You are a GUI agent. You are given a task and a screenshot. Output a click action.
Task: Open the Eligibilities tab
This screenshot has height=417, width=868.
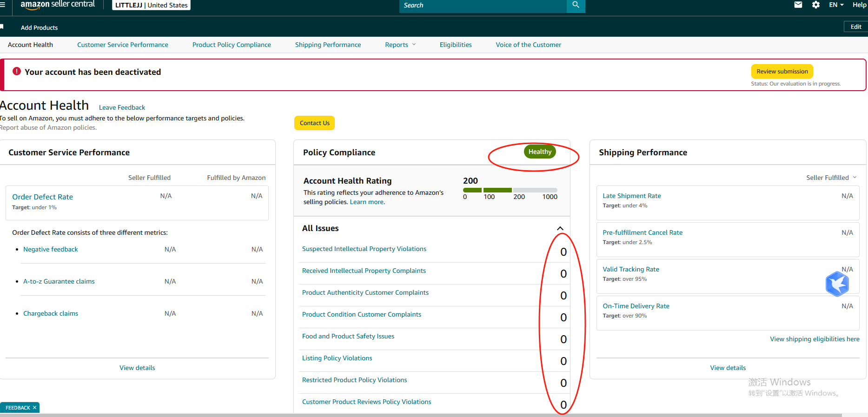pos(456,45)
